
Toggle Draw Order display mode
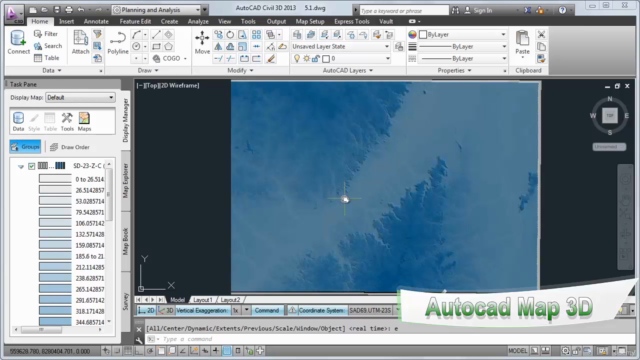[69, 147]
